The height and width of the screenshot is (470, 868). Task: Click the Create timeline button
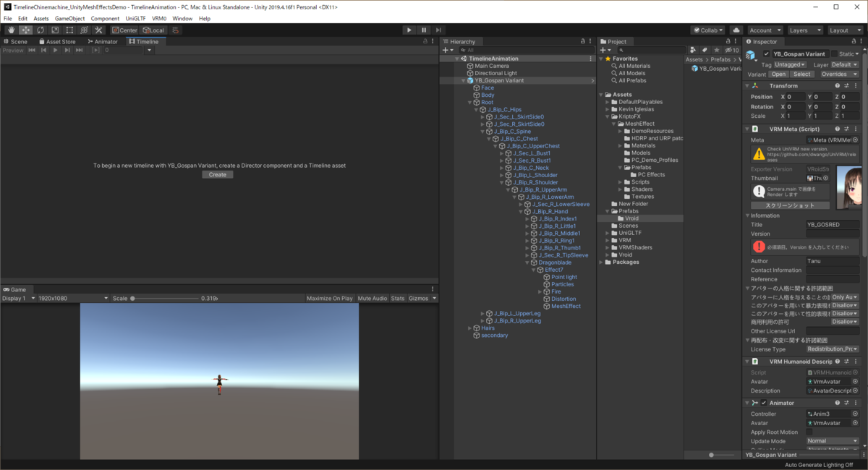point(218,174)
